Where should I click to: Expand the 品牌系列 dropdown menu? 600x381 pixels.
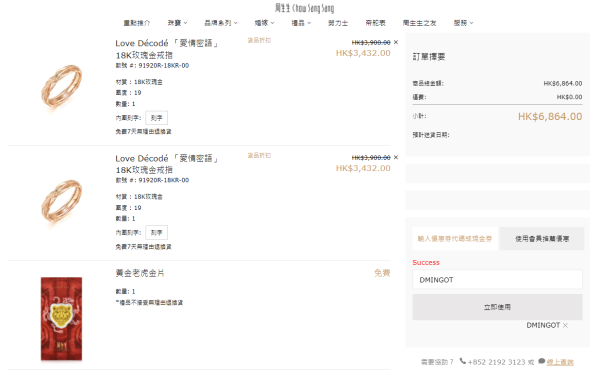(221, 23)
